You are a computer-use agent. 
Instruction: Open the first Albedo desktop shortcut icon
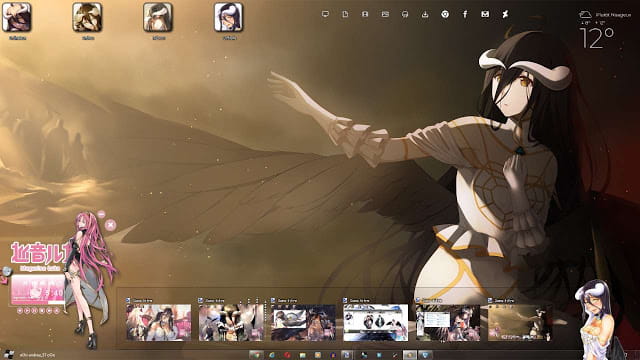(x=17, y=18)
